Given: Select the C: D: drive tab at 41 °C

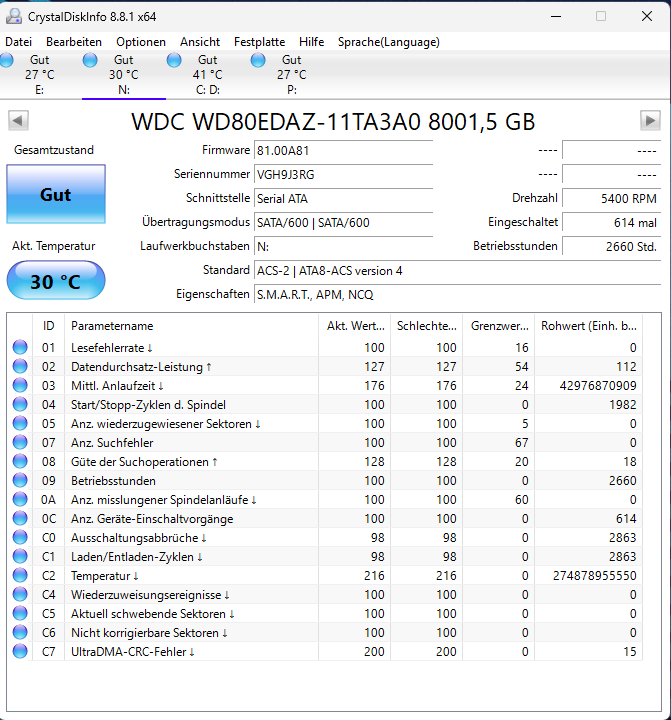Looking at the screenshot, I should tap(208, 74).
